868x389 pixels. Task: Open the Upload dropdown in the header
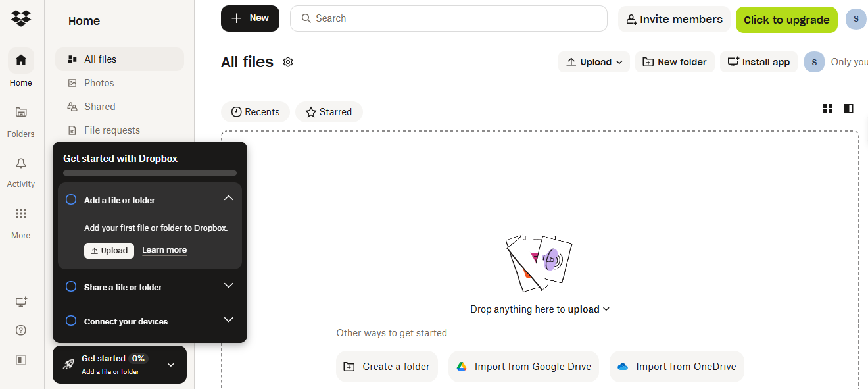tap(594, 62)
